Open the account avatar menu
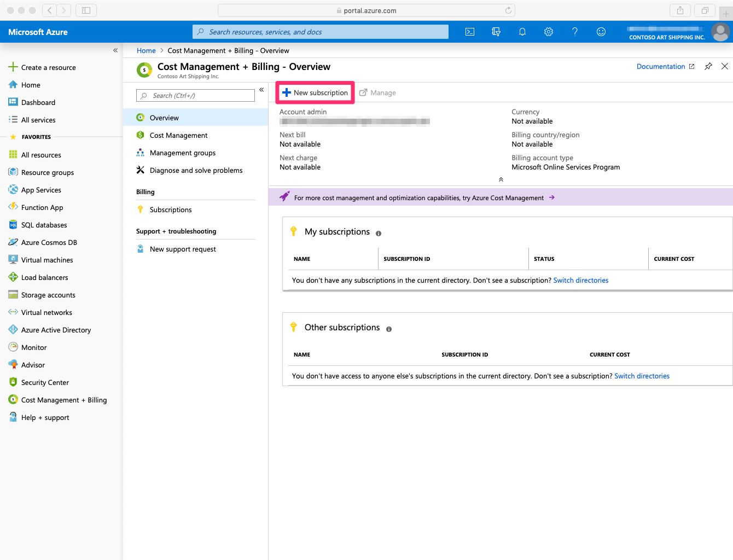This screenshot has width=733, height=560. (x=720, y=32)
